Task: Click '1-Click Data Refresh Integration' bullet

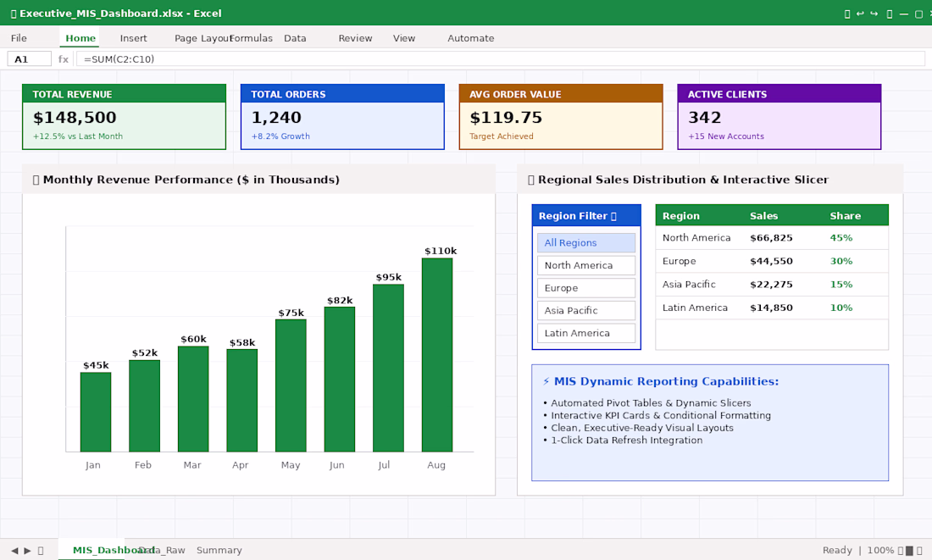Action: coord(626,440)
